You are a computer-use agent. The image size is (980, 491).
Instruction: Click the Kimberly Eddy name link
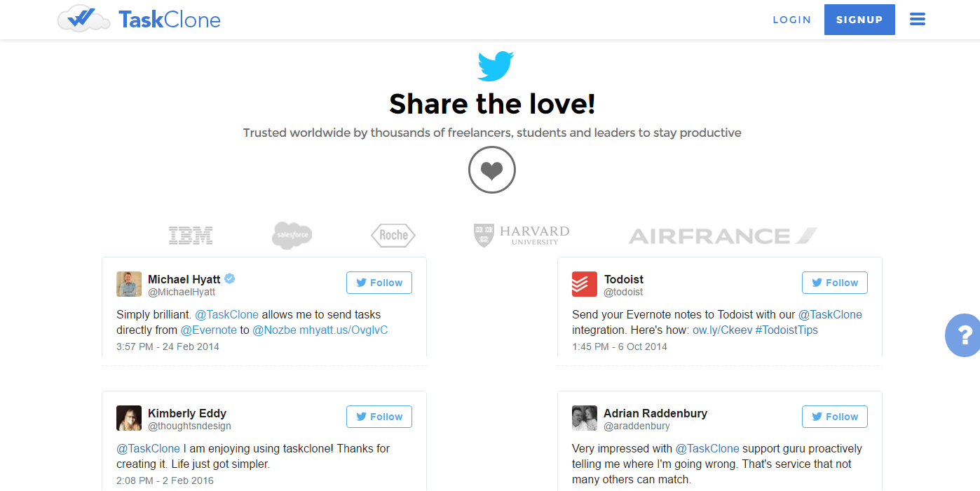(187, 413)
